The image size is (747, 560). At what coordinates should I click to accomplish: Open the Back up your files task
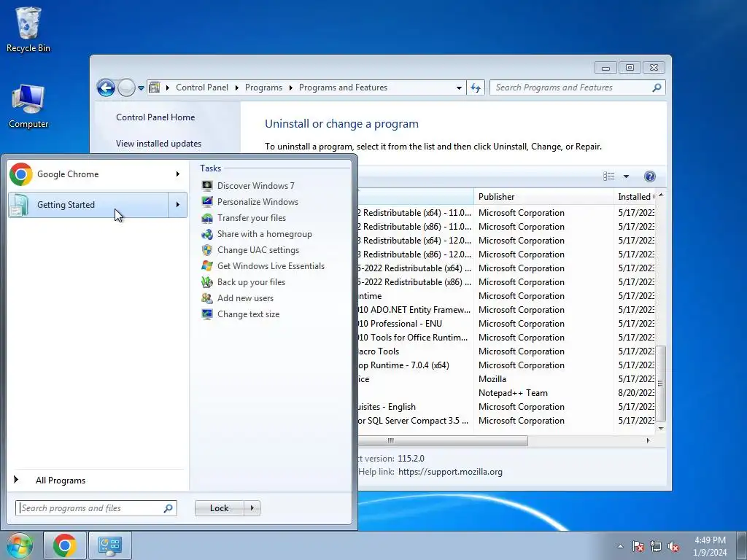(251, 282)
